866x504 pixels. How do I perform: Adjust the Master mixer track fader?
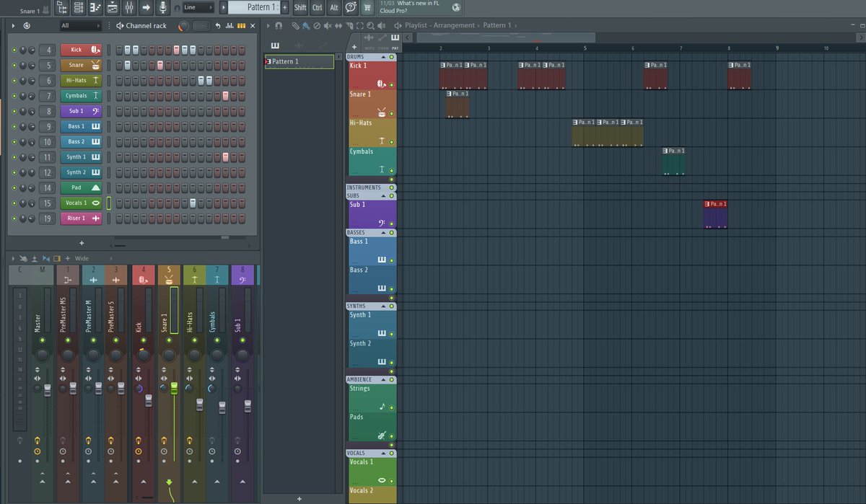(48, 389)
